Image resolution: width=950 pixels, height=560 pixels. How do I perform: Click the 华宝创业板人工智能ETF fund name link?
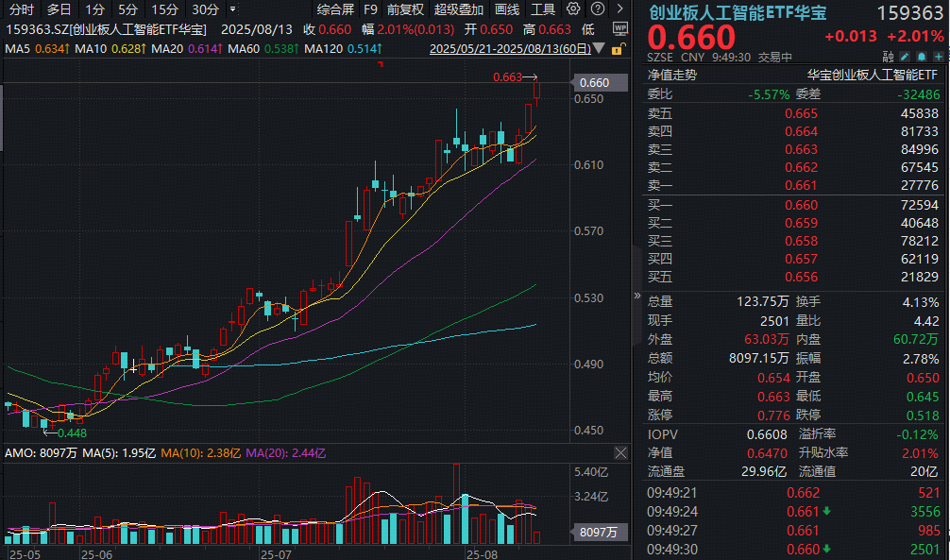click(873, 76)
